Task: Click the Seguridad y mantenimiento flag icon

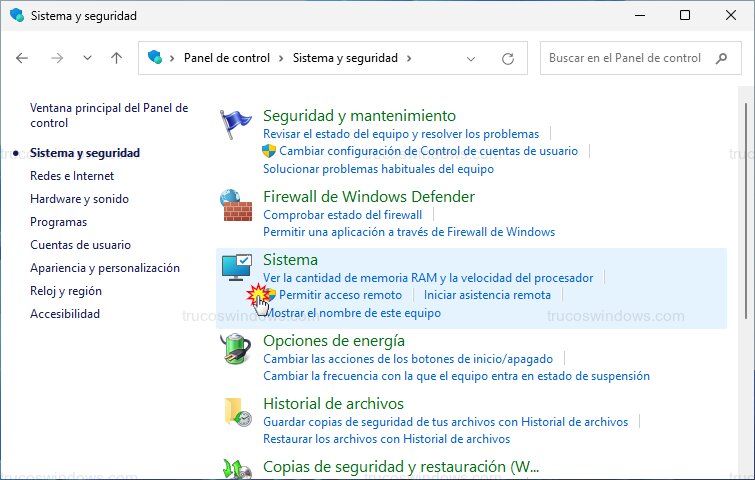Action: coord(235,124)
